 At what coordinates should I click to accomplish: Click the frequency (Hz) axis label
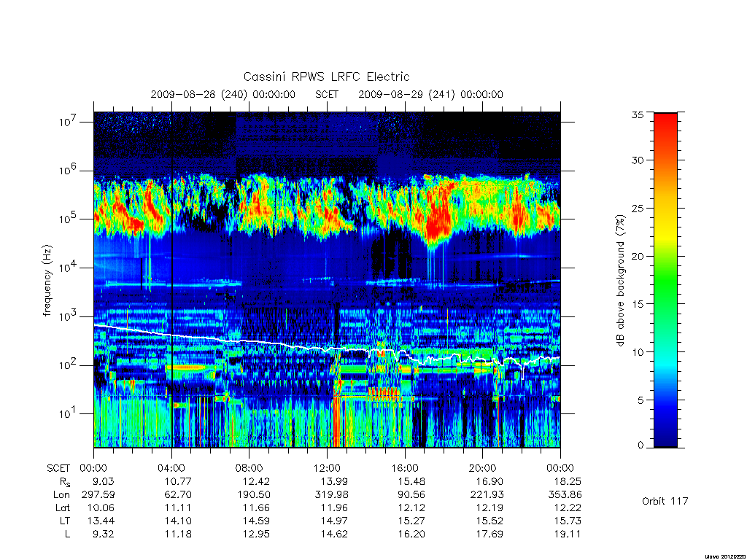47,281
